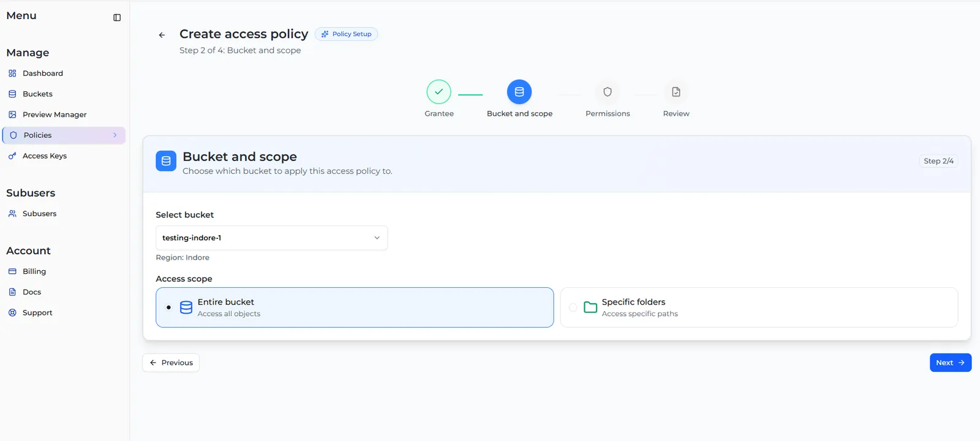Click the Bucket and scope header icon
Screen dimensions: 980x441
pyautogui.click(x=166, y=161)
